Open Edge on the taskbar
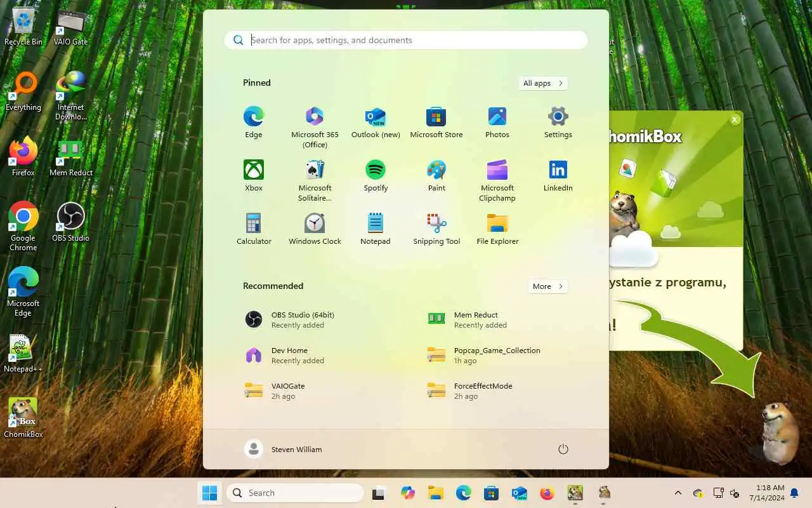This screenshot has height=508, width=812. click(x=463, y=493)
